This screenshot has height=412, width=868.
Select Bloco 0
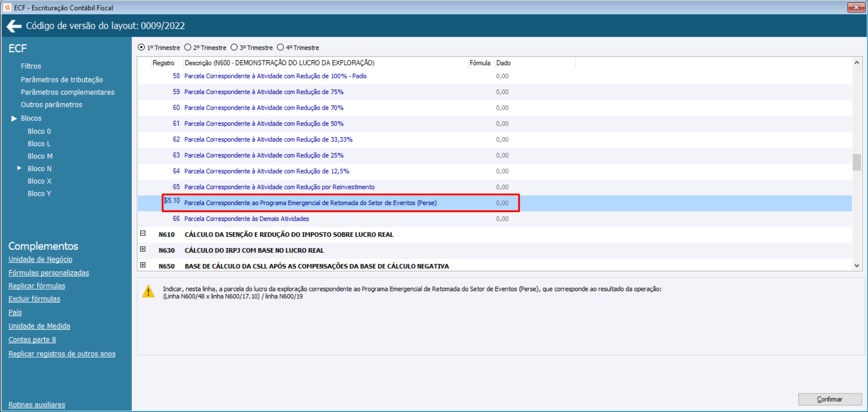pos(39,131)
